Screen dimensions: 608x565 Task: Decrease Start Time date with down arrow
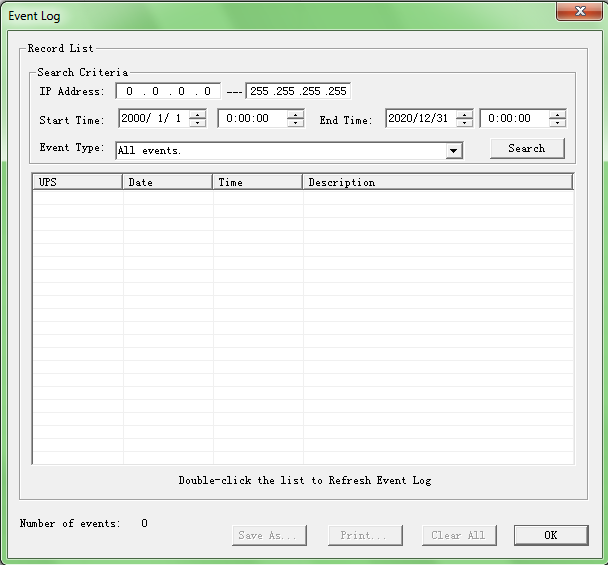(x=197, y=123)
